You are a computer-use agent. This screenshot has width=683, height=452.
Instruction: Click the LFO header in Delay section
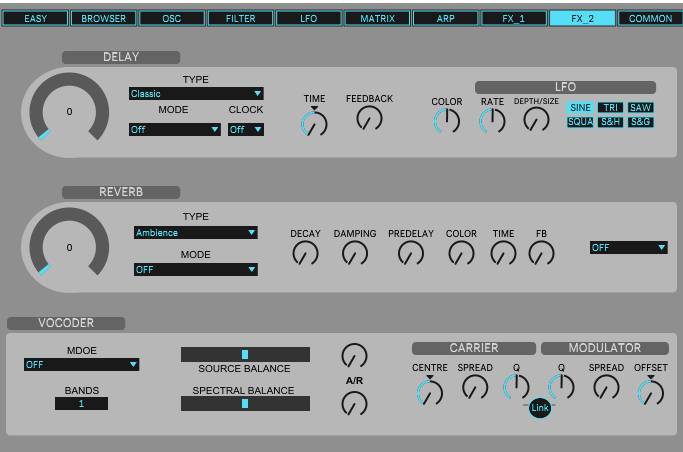pos(565,88)
